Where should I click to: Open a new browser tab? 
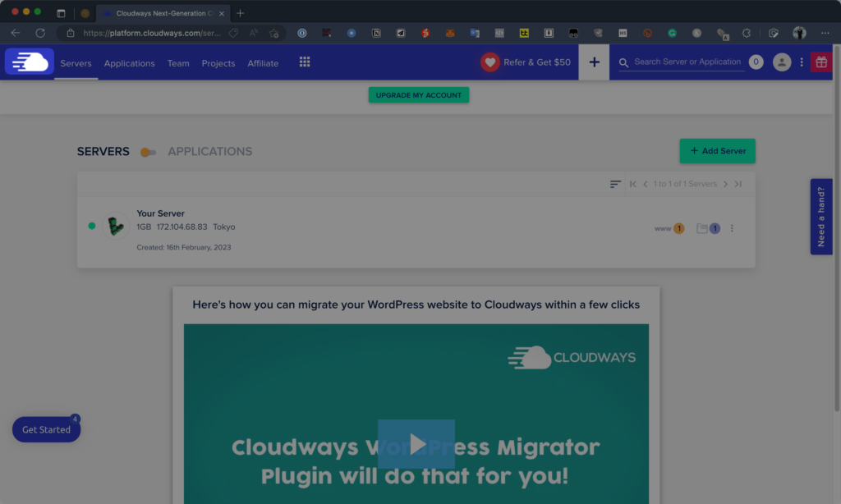[240, 13]
